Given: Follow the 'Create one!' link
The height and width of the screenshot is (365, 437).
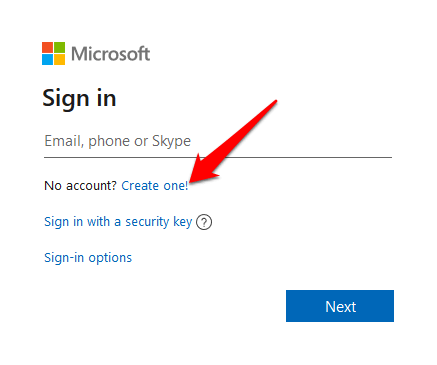Looking at the screenshot, I should coord(155,185).
